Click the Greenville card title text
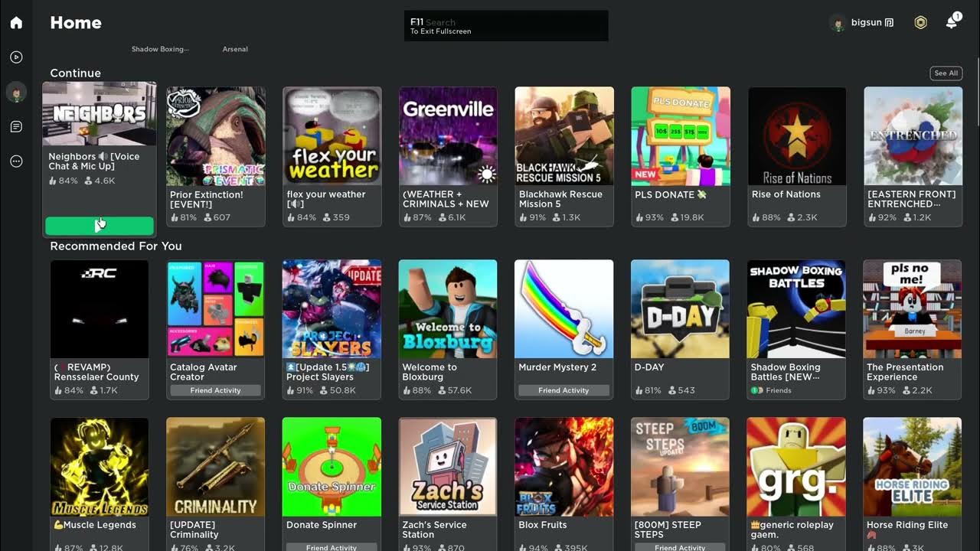 [446, 199]
